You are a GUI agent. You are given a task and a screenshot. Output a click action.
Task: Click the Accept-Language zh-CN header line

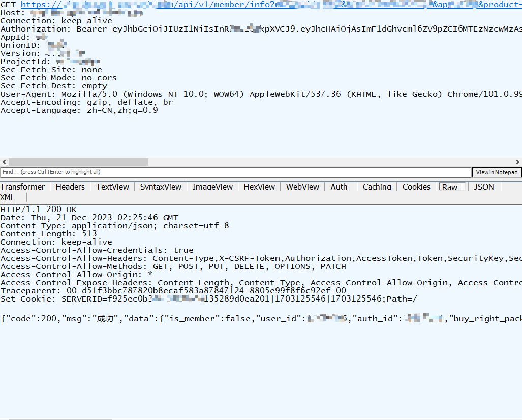click(x=79, y=110)
